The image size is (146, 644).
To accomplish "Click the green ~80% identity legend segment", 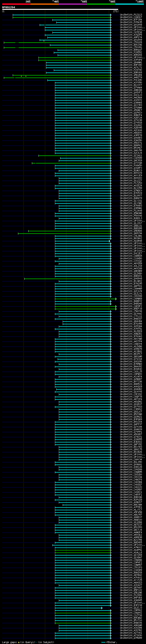I will click(x=101, y=4).
